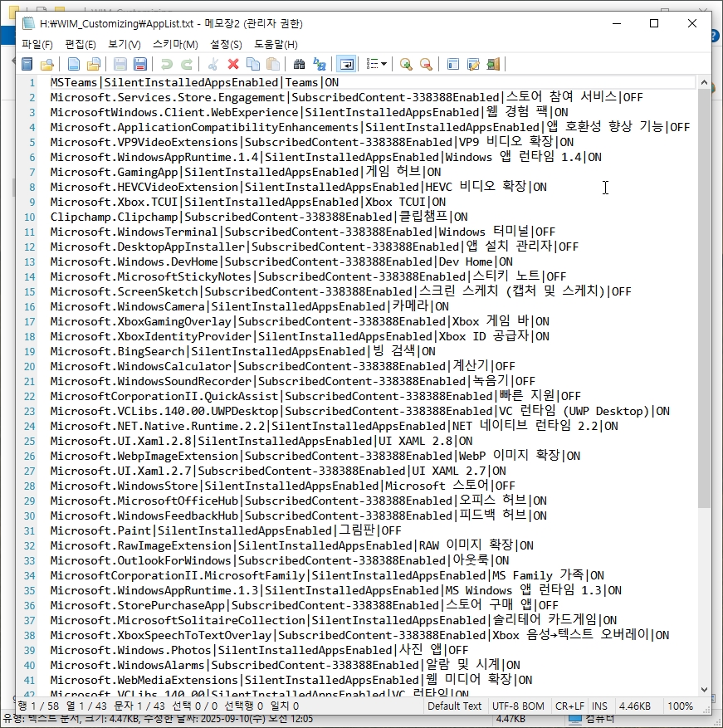The width and height of the screenshot is (723, 728).
Task: Open the list-style dropdown in toolbar
Action: (377, 64)
